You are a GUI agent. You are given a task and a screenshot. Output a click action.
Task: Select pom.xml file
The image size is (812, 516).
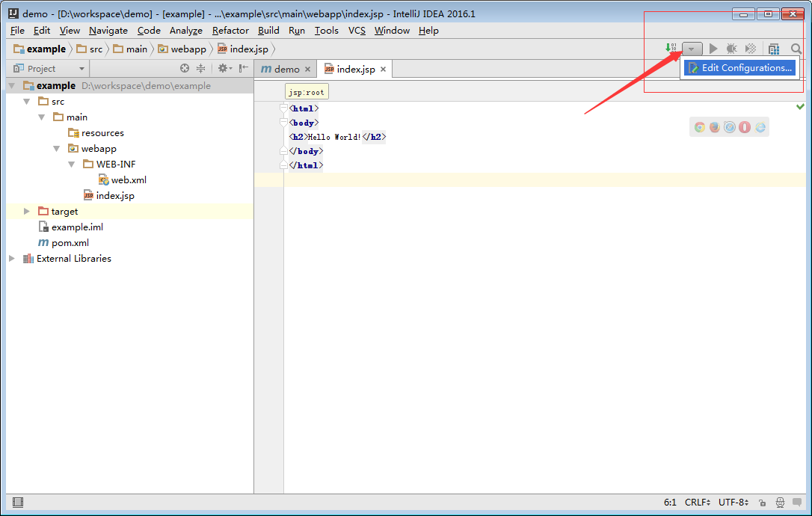(64, 242)
